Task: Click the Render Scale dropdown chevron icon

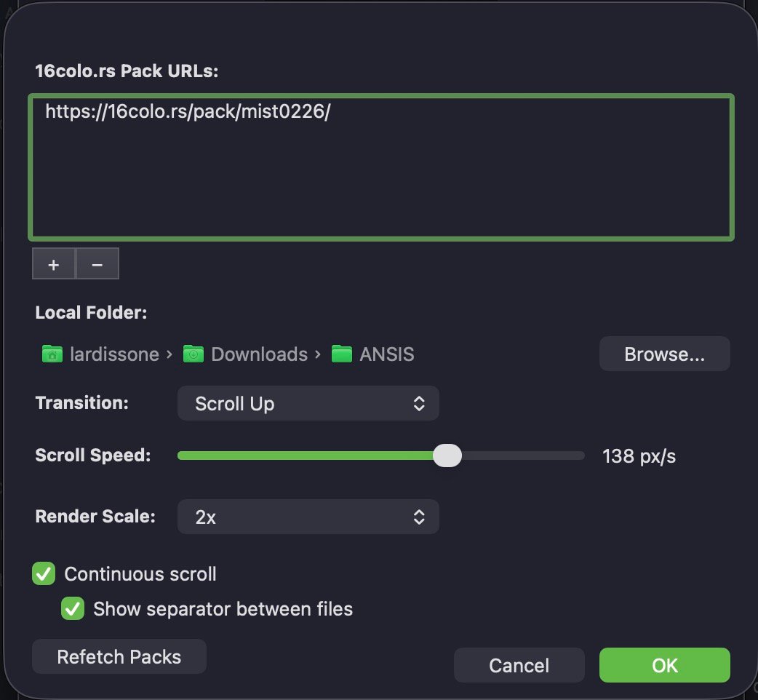Action: click(x=419, y=517)
